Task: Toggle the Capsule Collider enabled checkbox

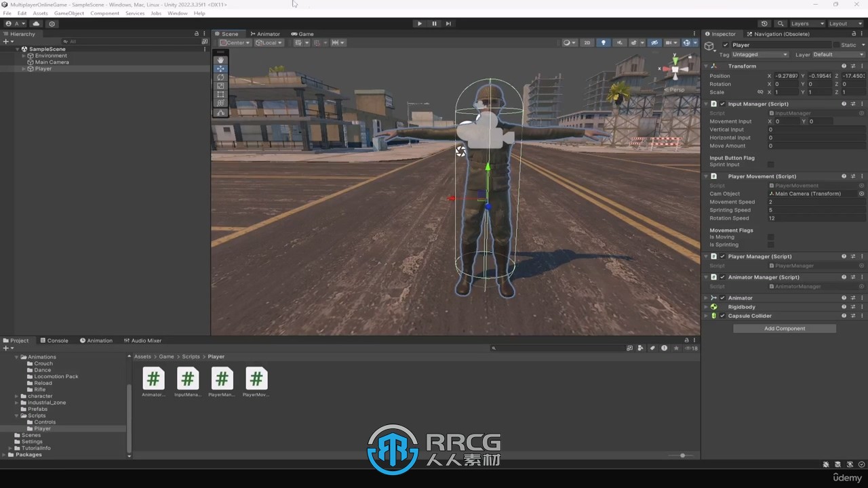Action: [x=722, y=316]
